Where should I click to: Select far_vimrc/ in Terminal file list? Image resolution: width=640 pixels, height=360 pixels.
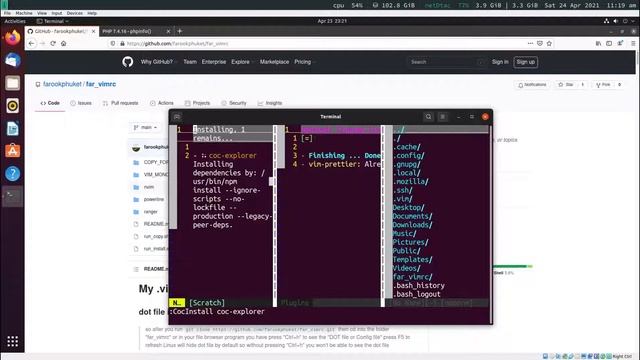click(412, 277)
